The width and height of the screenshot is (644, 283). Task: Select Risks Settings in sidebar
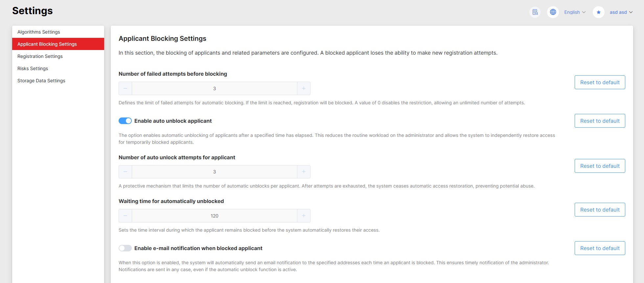33,68
